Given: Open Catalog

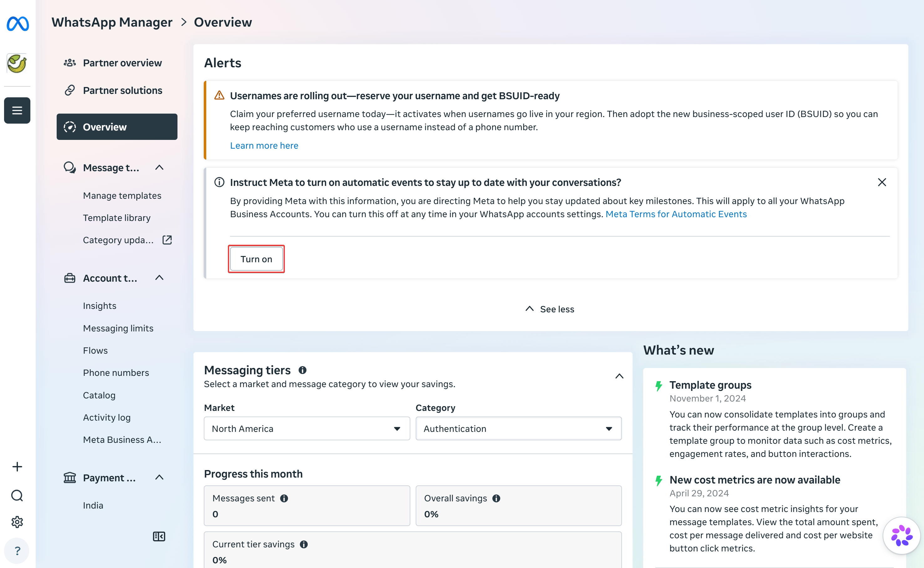Looking at the screenshot, I should [99, 395].
